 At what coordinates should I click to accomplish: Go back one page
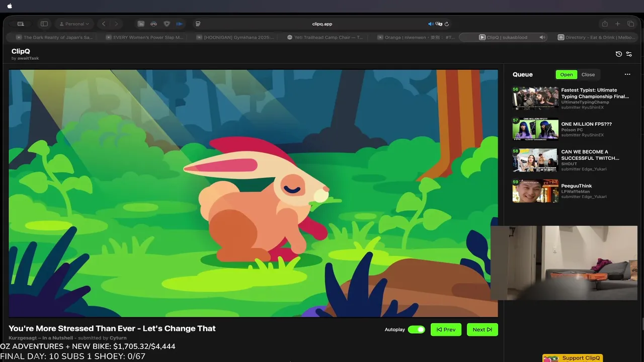pyautogui.click(x=104, y=24)
